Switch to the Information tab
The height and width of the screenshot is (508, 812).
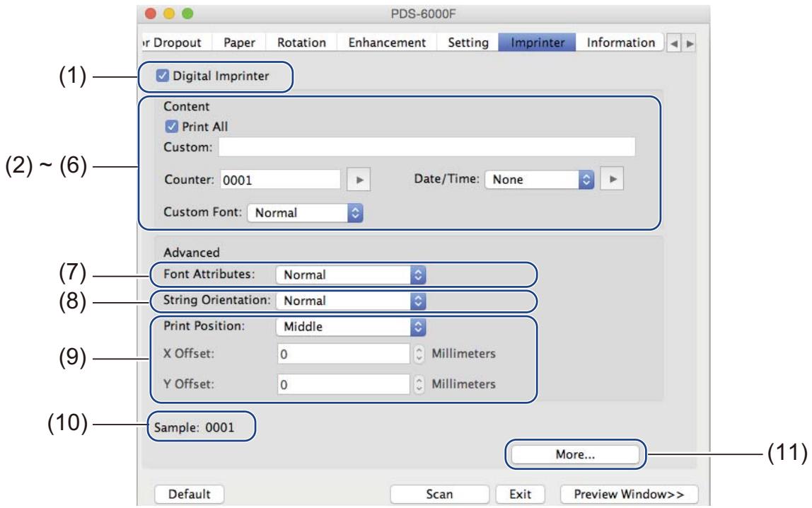[x=620, y=42]
